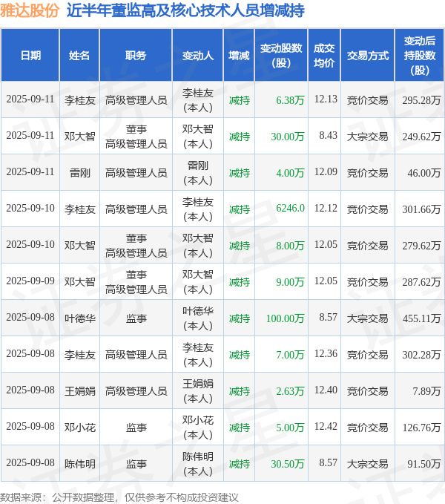Click the 12.13 average price cell
Screen dimensions: 445x504
click(326, 99)
